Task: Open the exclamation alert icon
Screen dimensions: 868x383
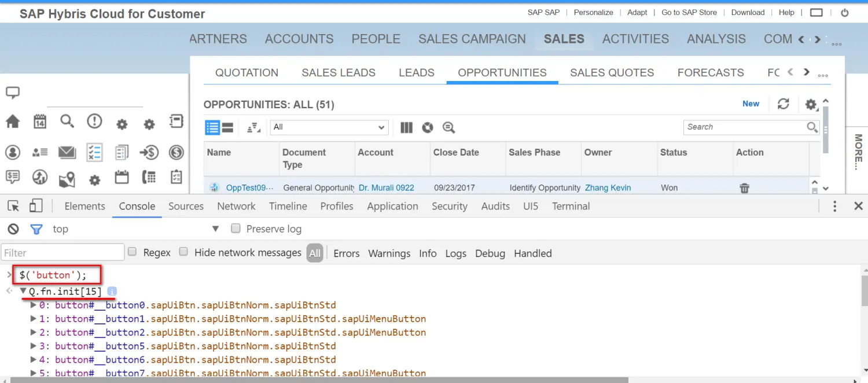Action: click(x=94, y=121)
